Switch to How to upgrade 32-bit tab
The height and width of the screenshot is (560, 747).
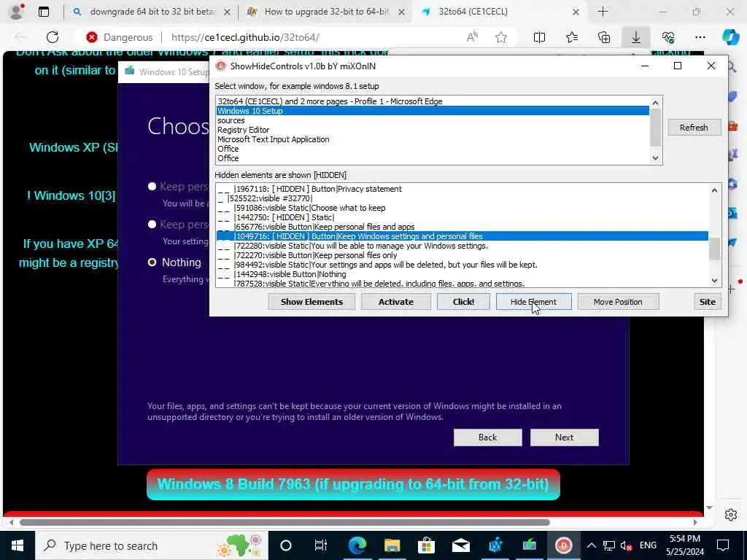(326, 12)
